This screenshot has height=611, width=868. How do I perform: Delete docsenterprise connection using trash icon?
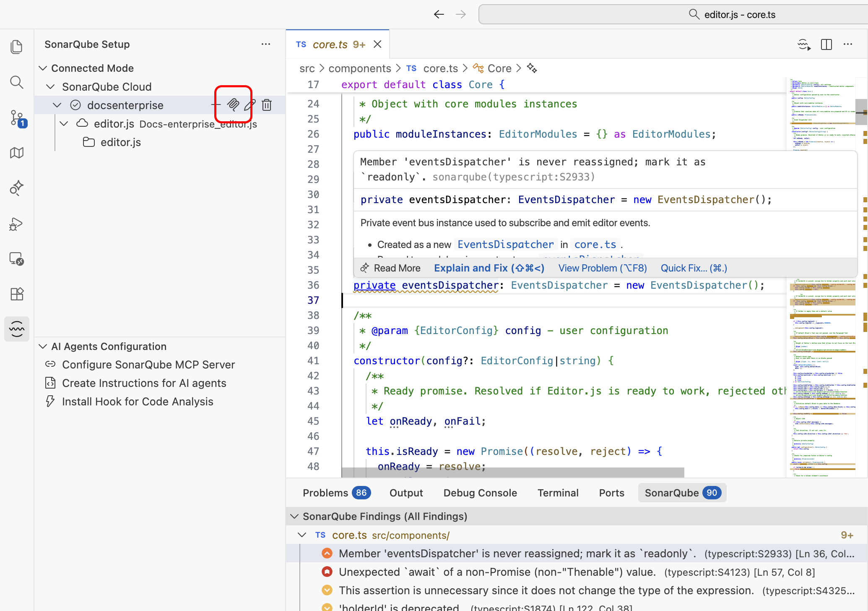[267, 105]
